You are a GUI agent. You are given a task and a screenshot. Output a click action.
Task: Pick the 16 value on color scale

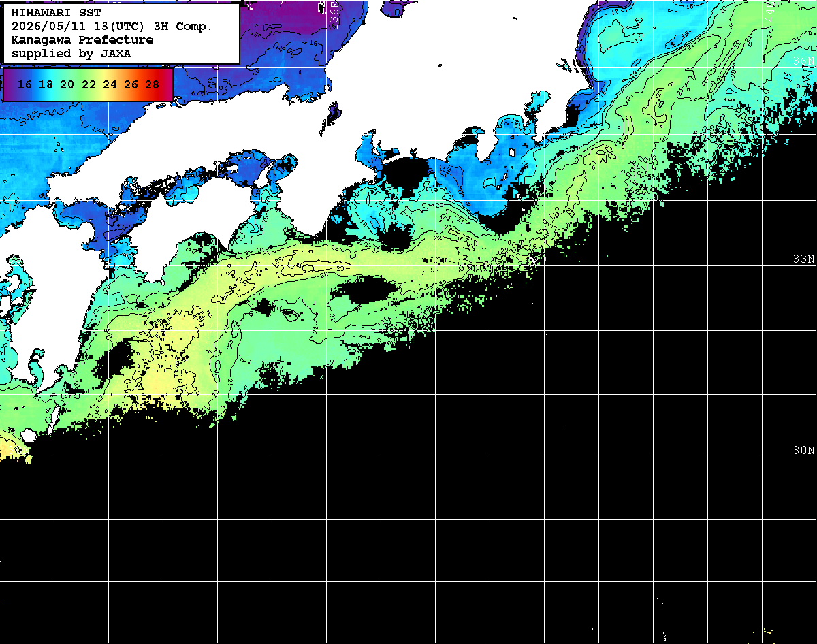(x=25, y=84)
